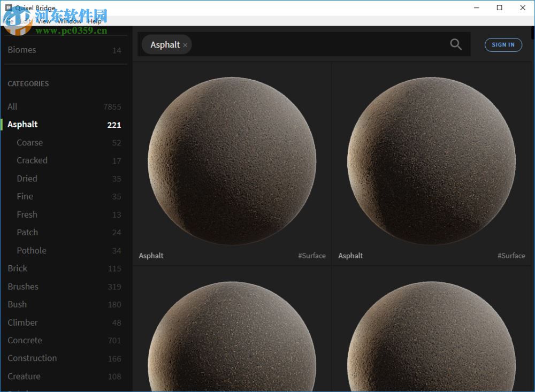Click the Quixel Bridge title bar icon
Screen dimensions: 535x392
point(7,7)
